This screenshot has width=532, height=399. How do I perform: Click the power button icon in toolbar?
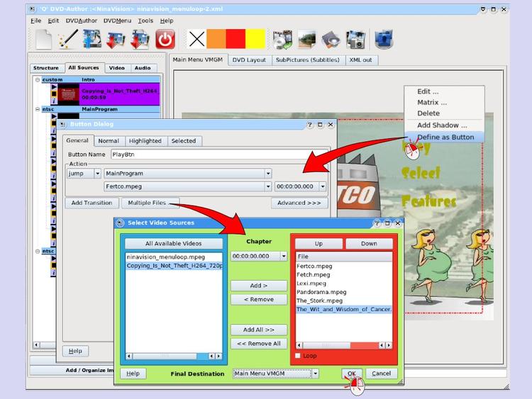[x=165, y=39]
